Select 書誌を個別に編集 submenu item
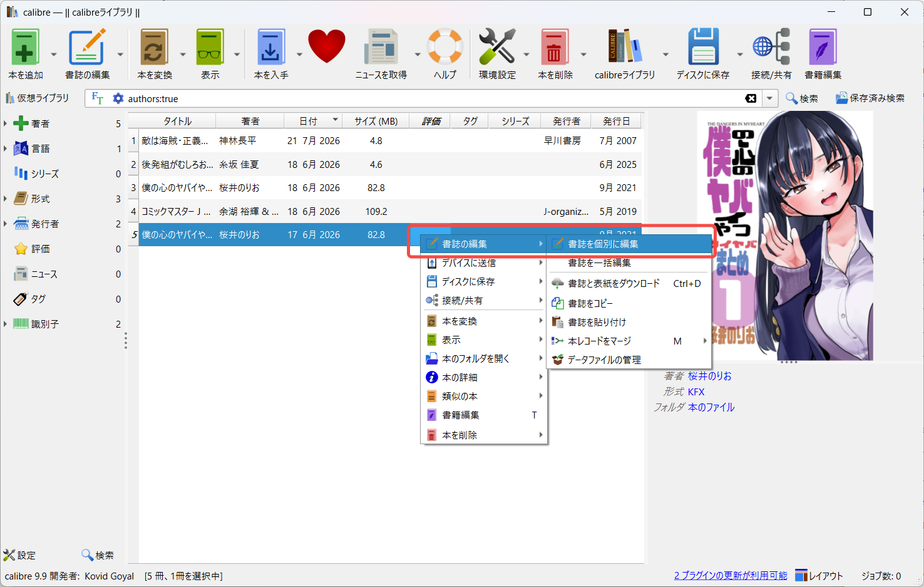This screenshot has width=924, height=587. click(x=630, y=244)
